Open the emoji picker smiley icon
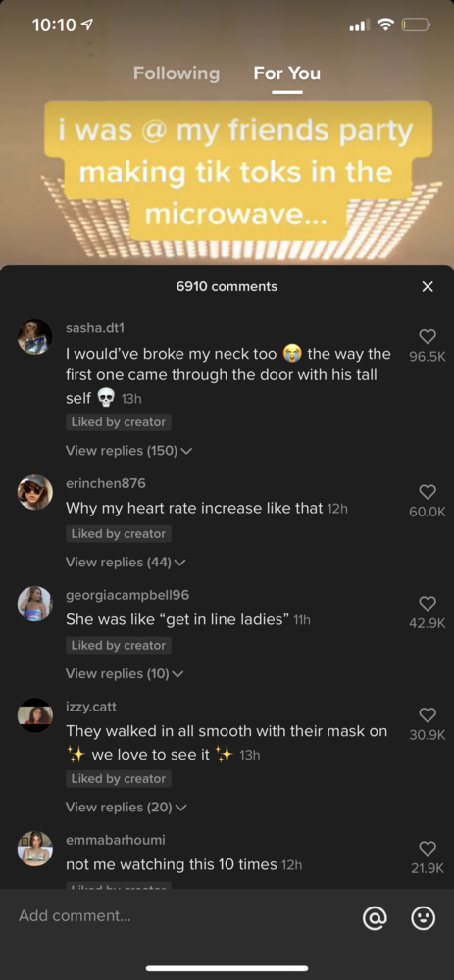This screenshot has height=980, width=454. tap(423, 917)
